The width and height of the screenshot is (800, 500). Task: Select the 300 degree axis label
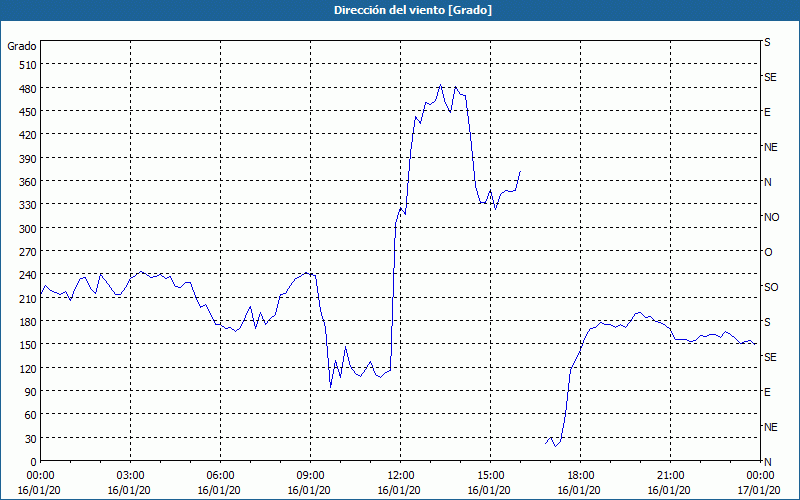pyautogui.click(x=28, y=229)
